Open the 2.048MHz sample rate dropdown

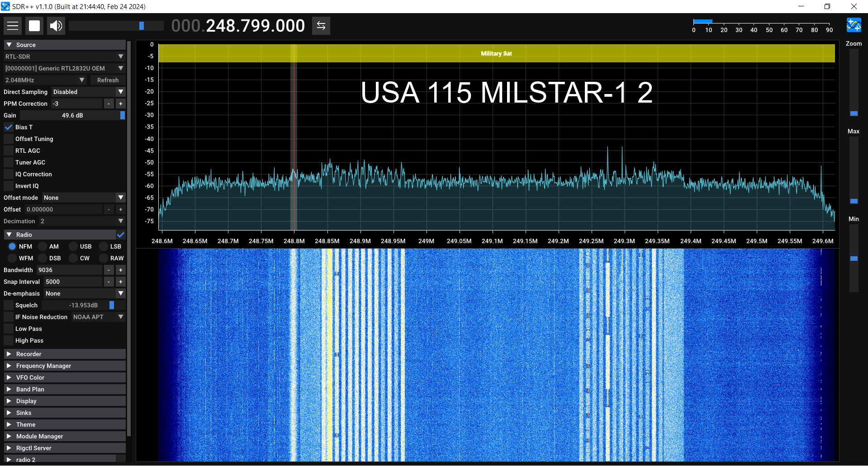click(45, 80)
